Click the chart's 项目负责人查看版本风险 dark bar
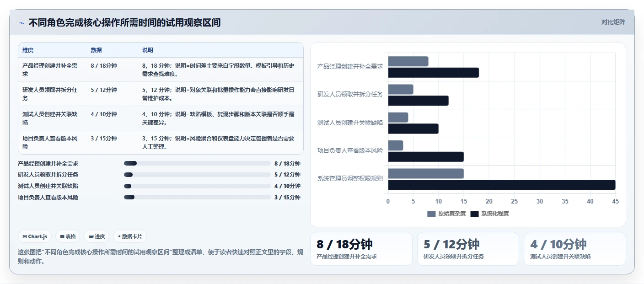Image resolution: width=644 pixels, height=284 pixels. [x=426, y=157]
